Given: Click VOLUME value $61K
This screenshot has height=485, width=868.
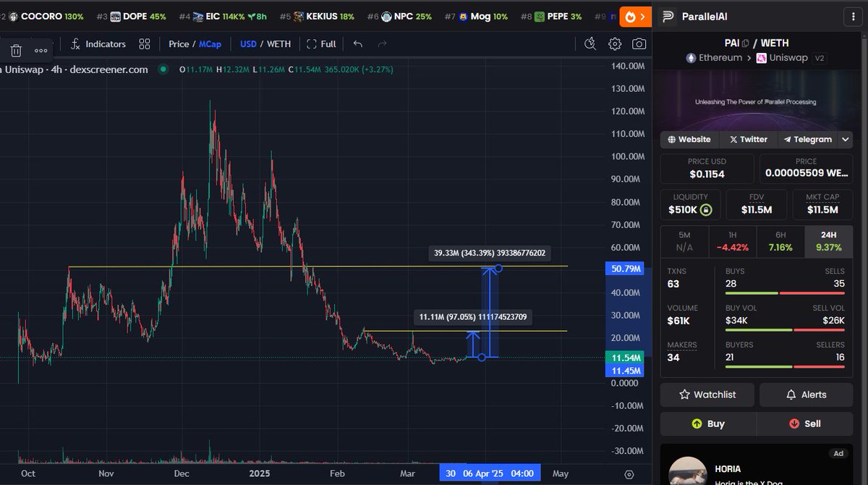Looking at the screenshot, I should 678,320.
